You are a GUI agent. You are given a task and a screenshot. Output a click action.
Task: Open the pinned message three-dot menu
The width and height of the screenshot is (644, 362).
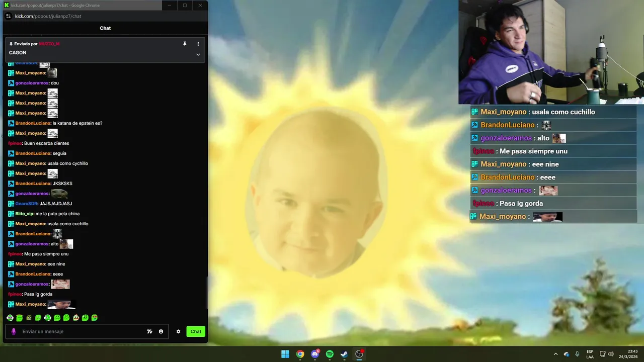click(x=198, y=44)
